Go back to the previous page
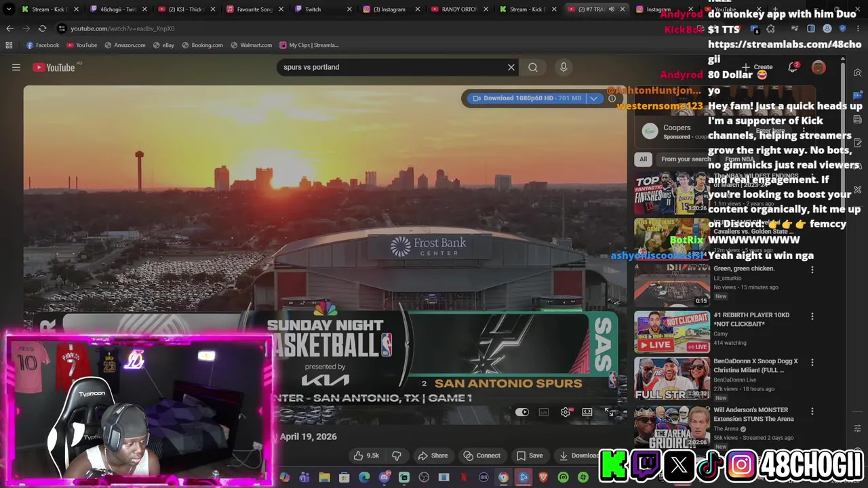The width and height of the screenshot is (868, 488). pos(9,28)
